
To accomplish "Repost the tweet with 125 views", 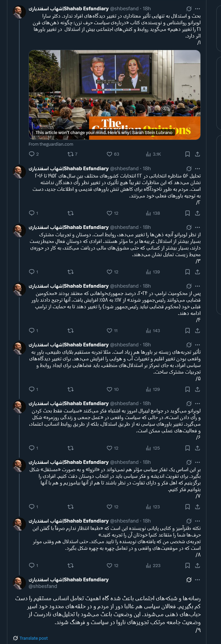I will tap(70, 448).
